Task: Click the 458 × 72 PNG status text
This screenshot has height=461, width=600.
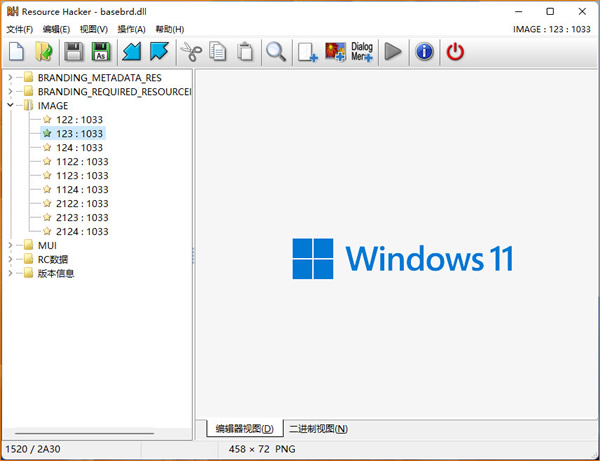Action: click(262, 449)
